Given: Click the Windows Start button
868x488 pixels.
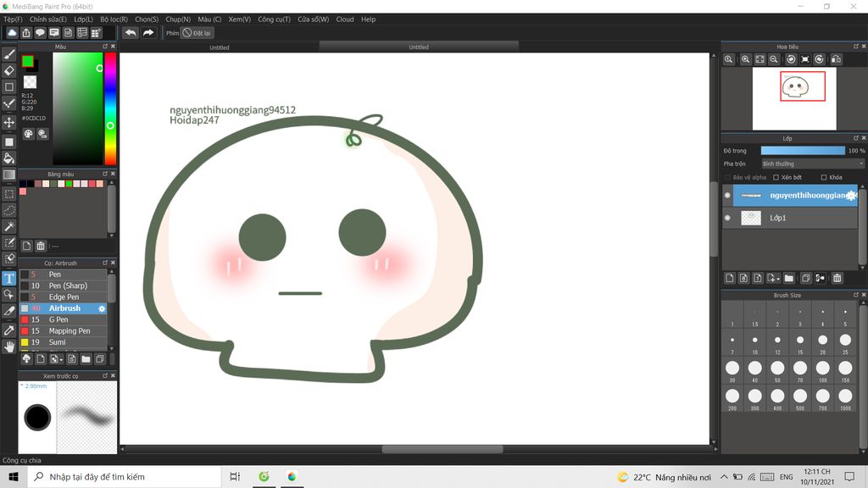Looking at the screenshot, I should pos(14,476).
